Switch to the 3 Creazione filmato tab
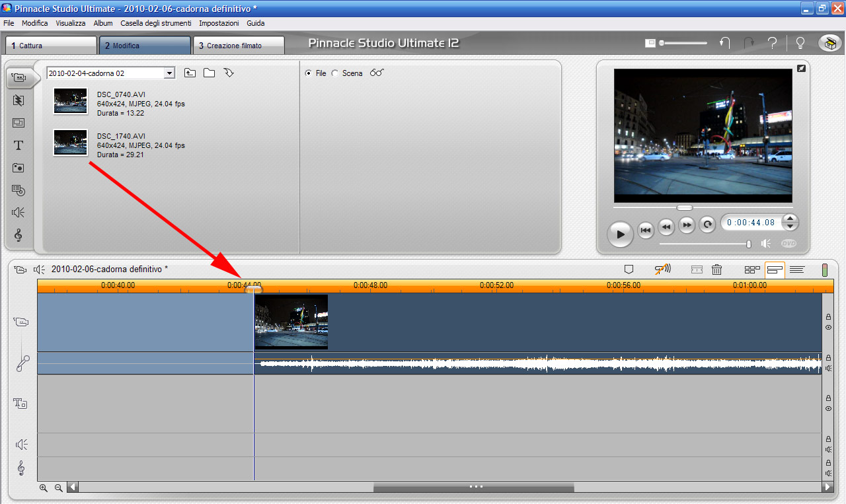This screenshot has height=504, width=846. coord(239,46)
